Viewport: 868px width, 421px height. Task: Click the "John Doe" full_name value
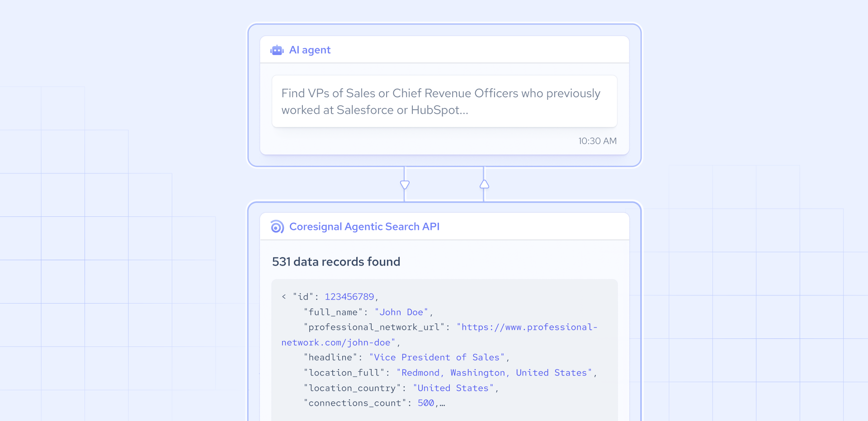(x=401, y=312)
